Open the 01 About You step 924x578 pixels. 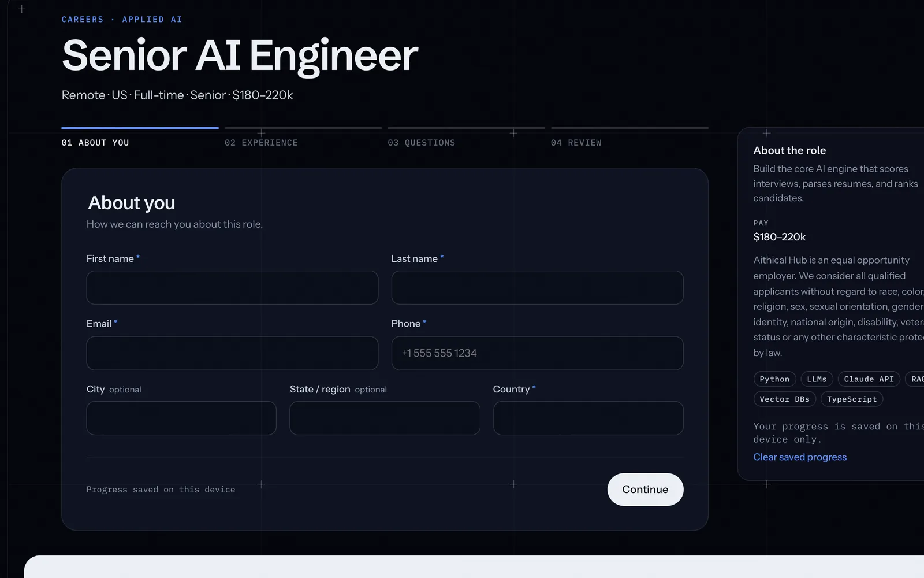(140, 138)
